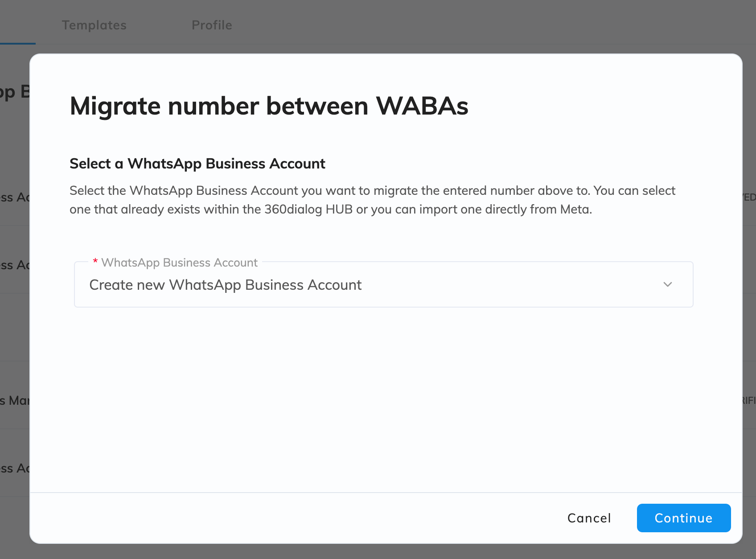Cancel the migration dialog

(589, 518)
